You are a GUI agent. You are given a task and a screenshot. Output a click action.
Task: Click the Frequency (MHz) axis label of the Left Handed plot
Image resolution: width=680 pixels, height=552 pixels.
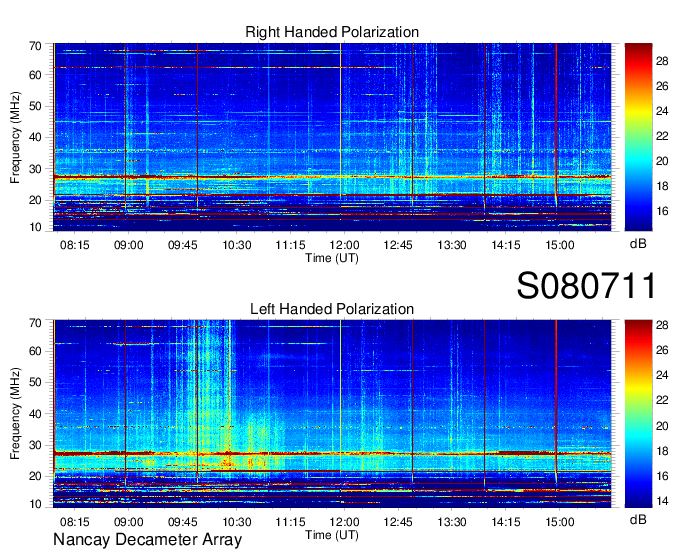(x=15, y=414)
